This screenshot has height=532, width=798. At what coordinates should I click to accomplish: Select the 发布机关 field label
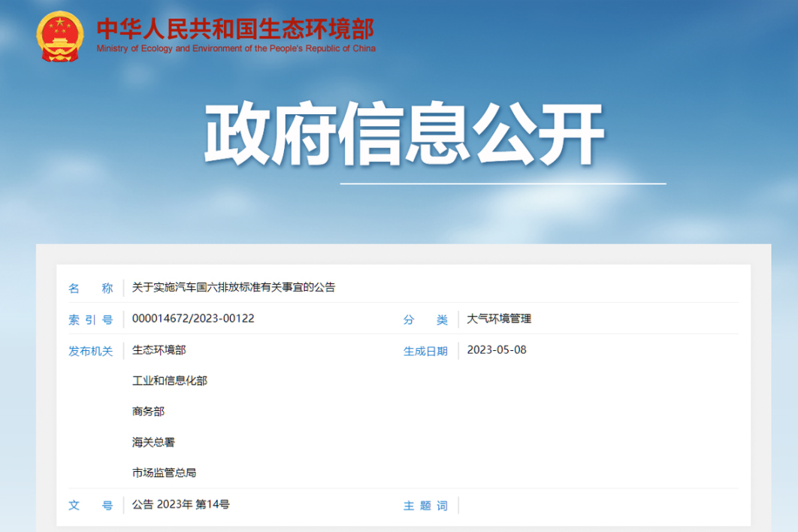[x=90, y=351]
